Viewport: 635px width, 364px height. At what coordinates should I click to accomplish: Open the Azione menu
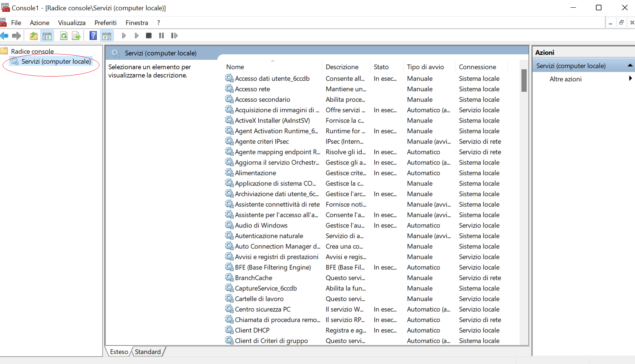(39, 23)
